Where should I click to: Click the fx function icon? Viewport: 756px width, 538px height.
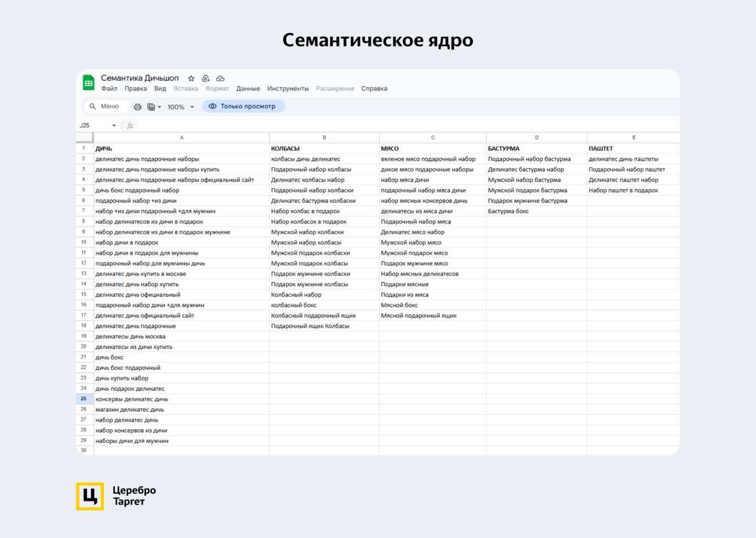(130, 125)
